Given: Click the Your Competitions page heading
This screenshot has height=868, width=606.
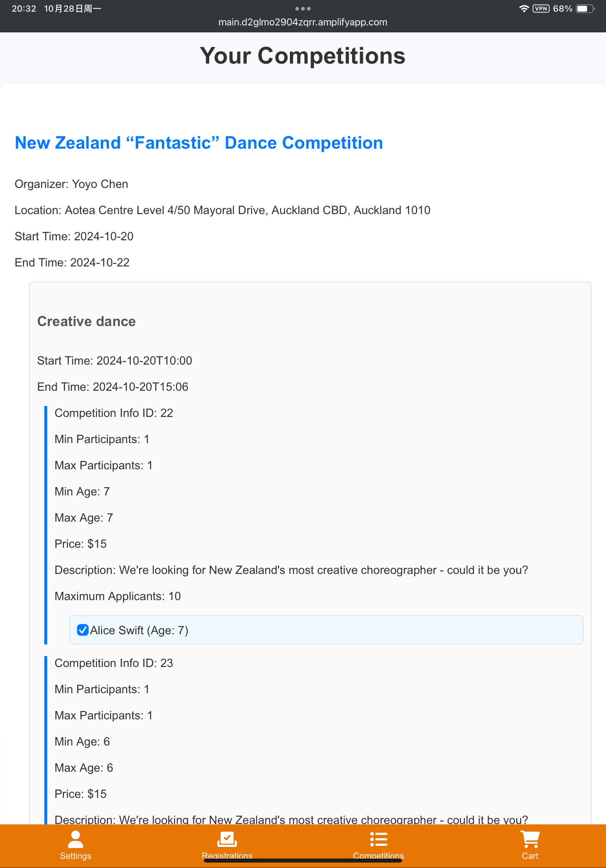Looking at the screenshot, I should click(x=303, y=56).
